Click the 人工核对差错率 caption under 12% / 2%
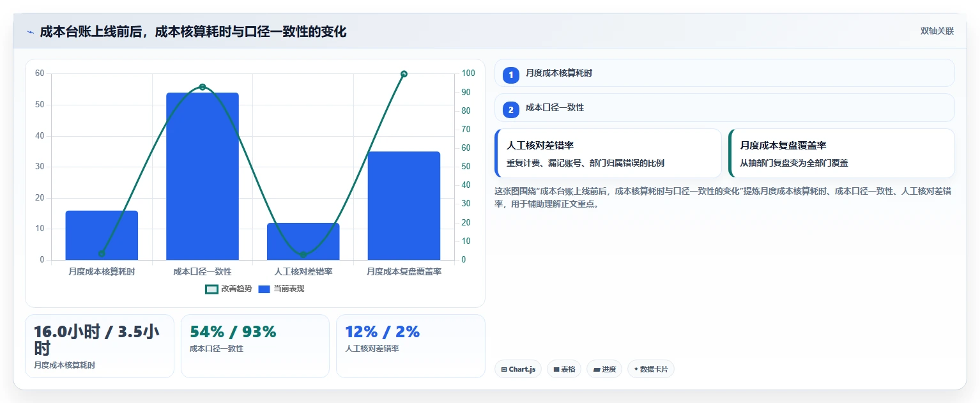This screenshot has height=403, width=980. pyautogui.click(x=372, y=349)
